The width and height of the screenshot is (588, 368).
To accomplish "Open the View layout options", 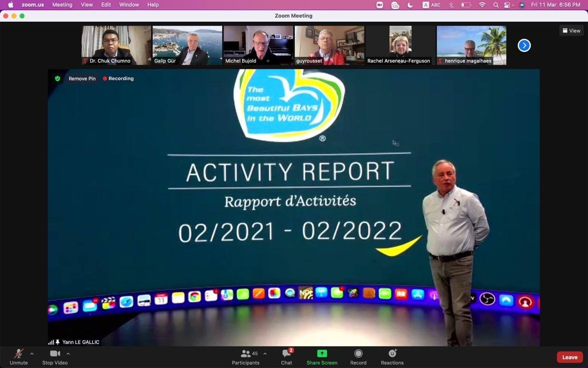I will pyautogui.click(x=571, y=31).
